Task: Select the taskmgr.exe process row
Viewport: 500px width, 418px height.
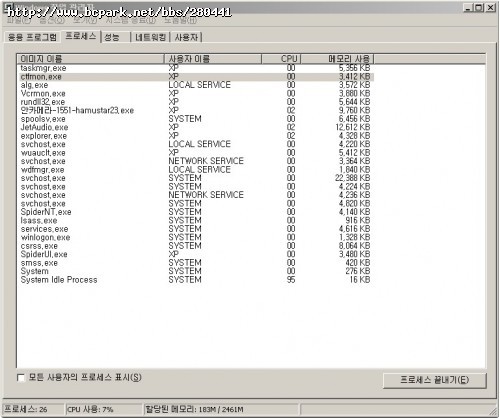Action: pyautogui.click(x=195, y=68)
